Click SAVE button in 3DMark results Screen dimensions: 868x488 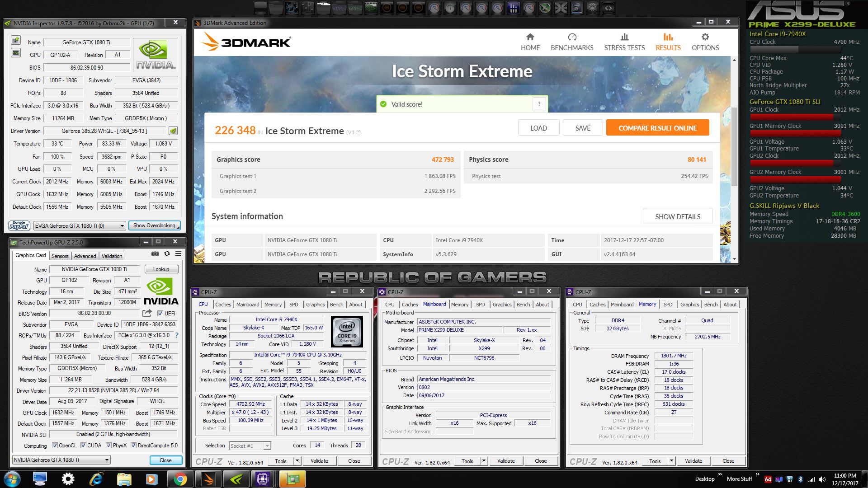(x=583, y=128)
